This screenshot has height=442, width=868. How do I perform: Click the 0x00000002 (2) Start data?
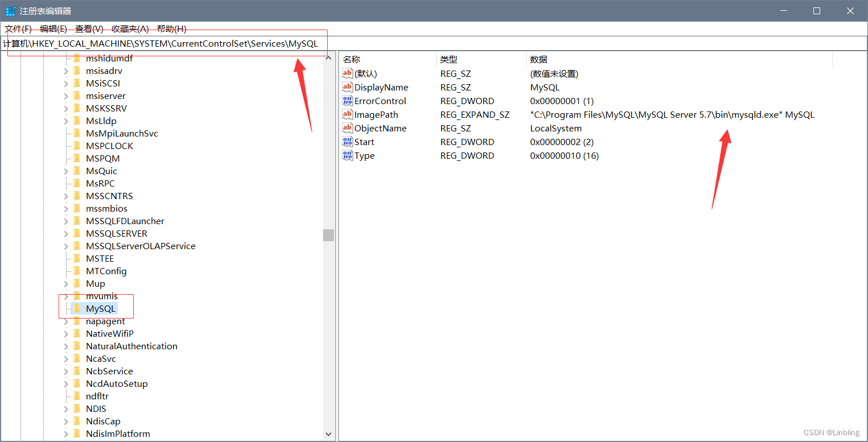point(562,142)
